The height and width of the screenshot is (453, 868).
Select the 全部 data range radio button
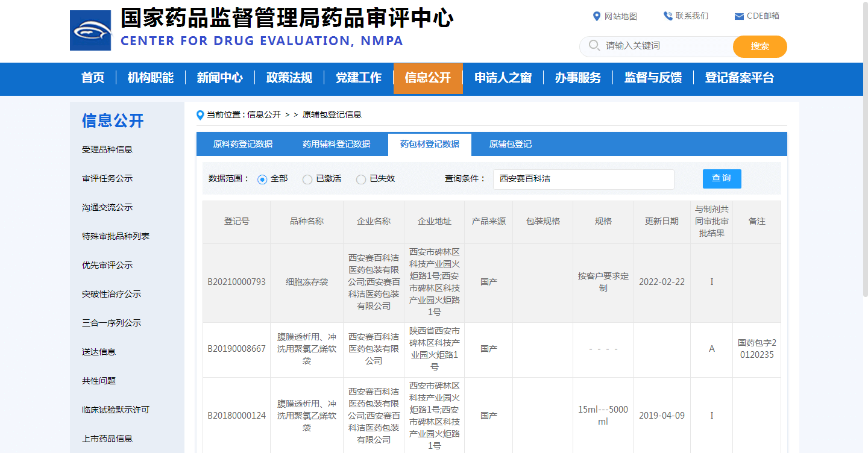pyautogui.click(x=262, y=180)
